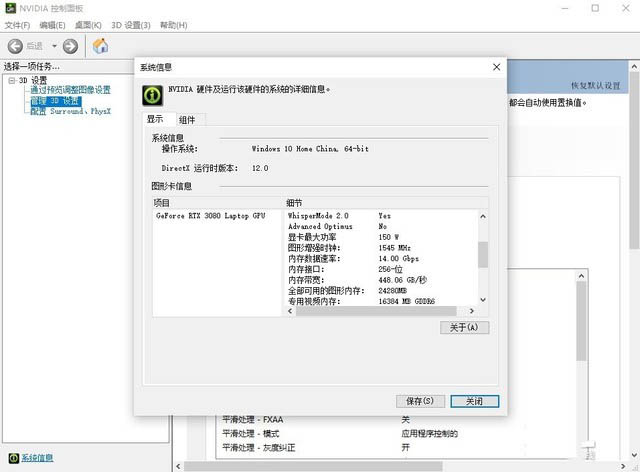Click the 图形增强时钟 1545 MHz row

(382, 248)
